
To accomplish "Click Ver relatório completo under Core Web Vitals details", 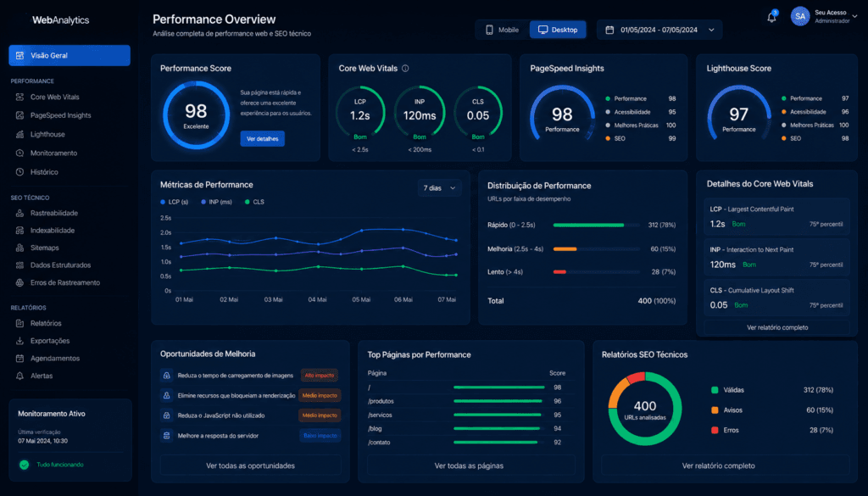I will (777, 328).
